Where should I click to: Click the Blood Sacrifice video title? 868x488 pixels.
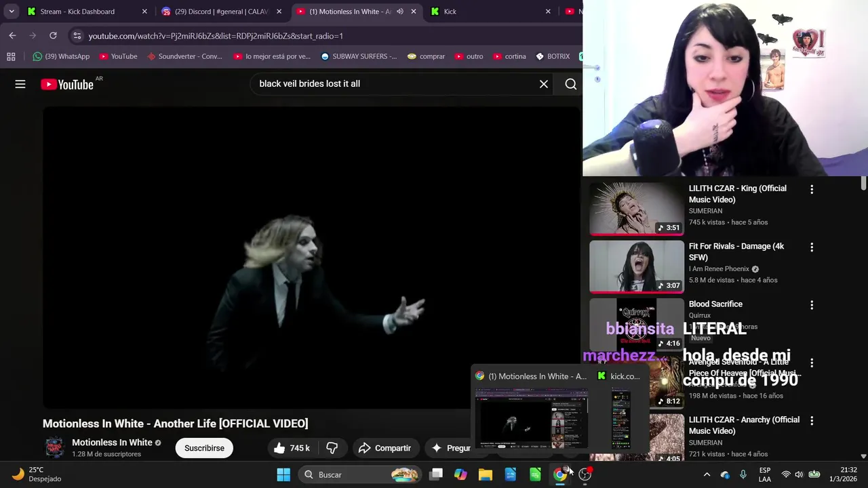pos(715,304)
